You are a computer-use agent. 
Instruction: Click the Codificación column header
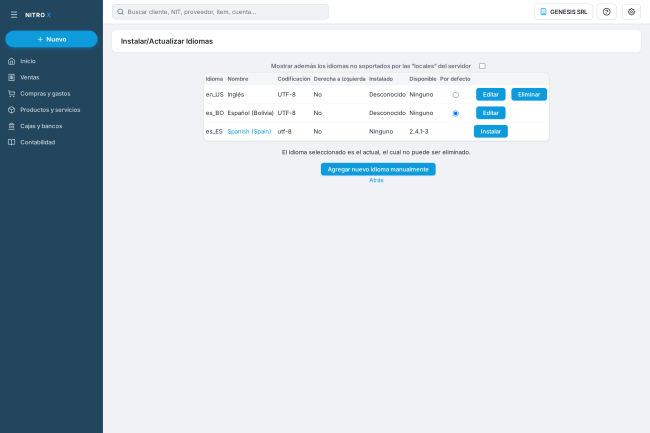pos(293,79)
